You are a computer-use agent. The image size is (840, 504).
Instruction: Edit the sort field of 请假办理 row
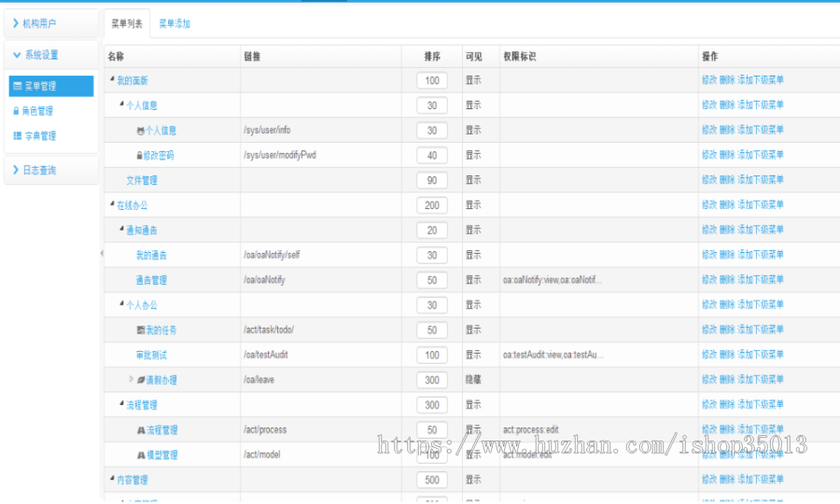pos(432,380)
